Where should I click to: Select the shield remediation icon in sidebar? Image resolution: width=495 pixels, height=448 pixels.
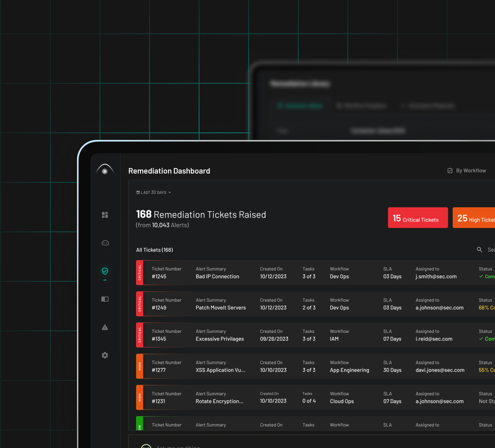105,271
